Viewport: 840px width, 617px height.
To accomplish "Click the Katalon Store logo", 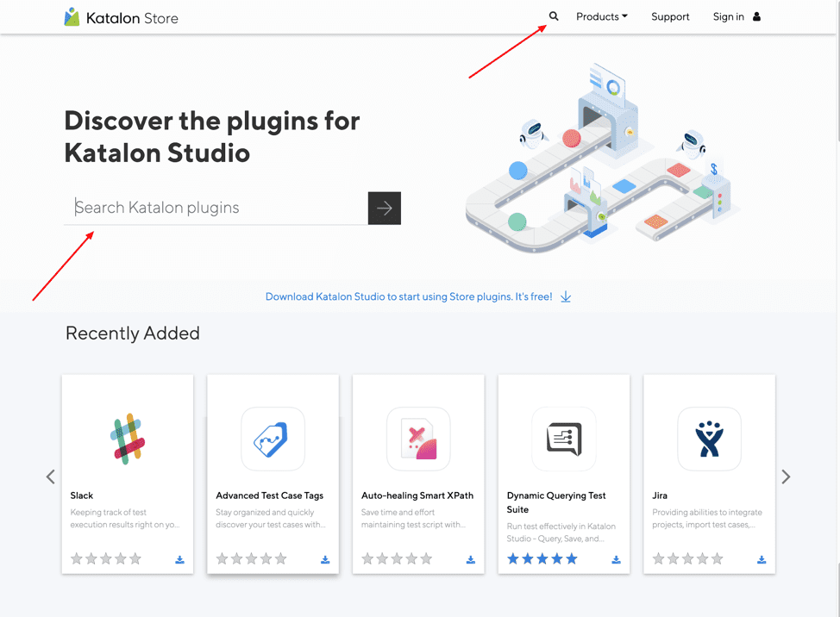I will (121, 17).
